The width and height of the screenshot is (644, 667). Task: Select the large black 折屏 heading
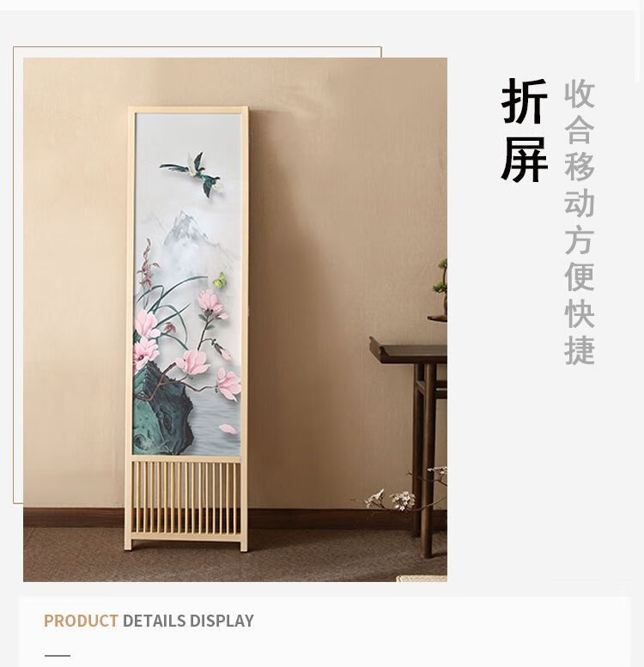[524, 130]
